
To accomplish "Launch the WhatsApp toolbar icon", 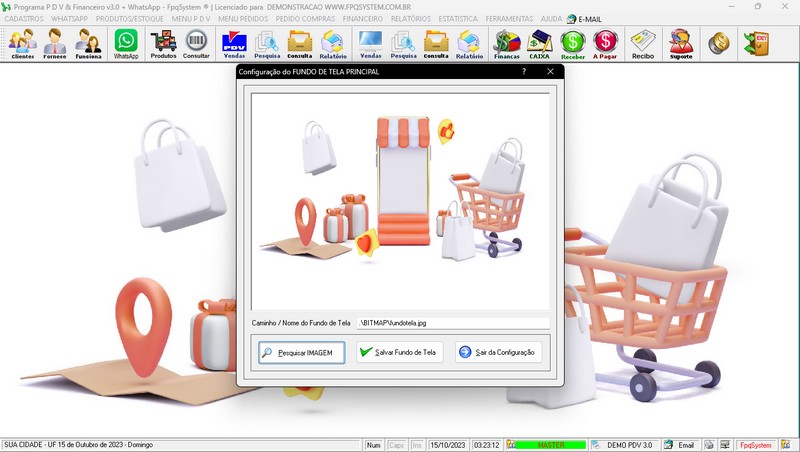I will click(126, 44).
